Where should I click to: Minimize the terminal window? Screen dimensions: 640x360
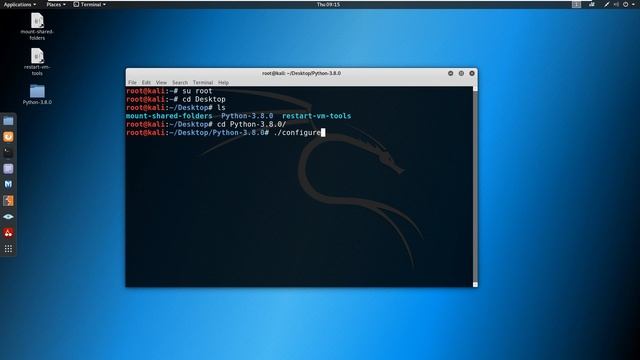(x=451, y=73)
